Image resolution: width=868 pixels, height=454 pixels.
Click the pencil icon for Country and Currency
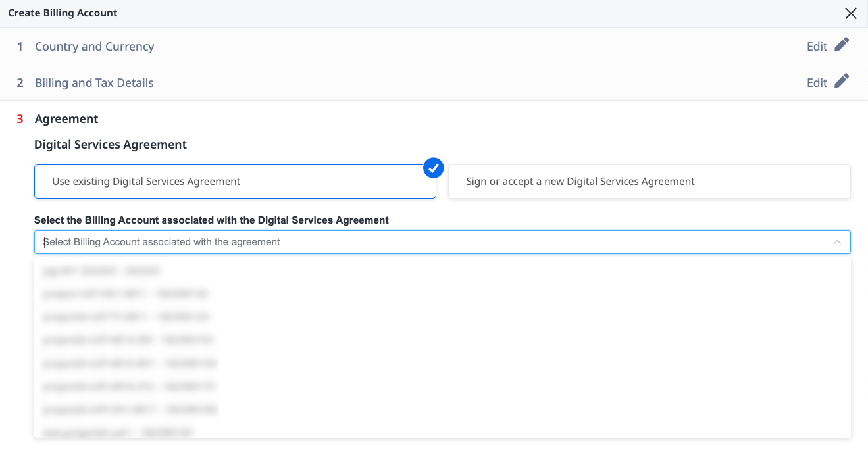point(842,45)
